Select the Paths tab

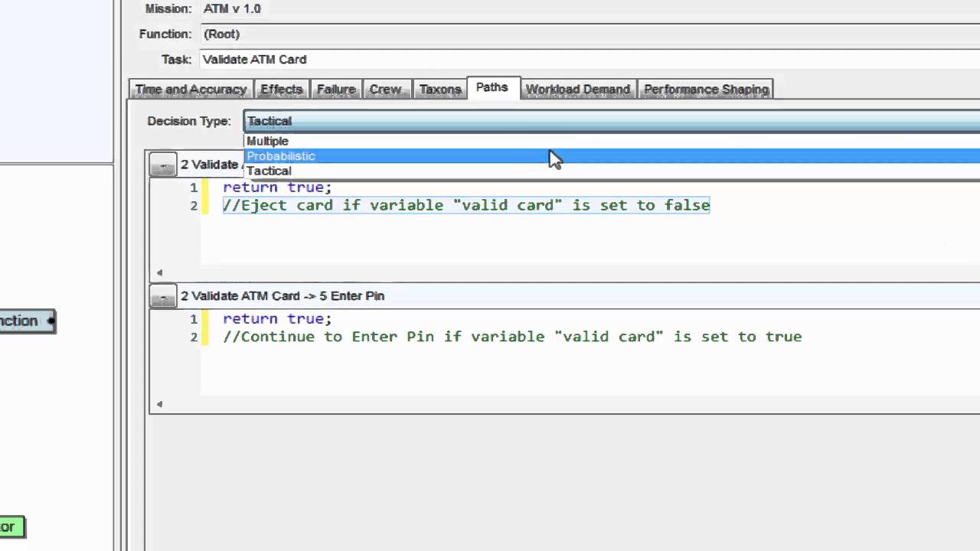click(x=492, y=87)
